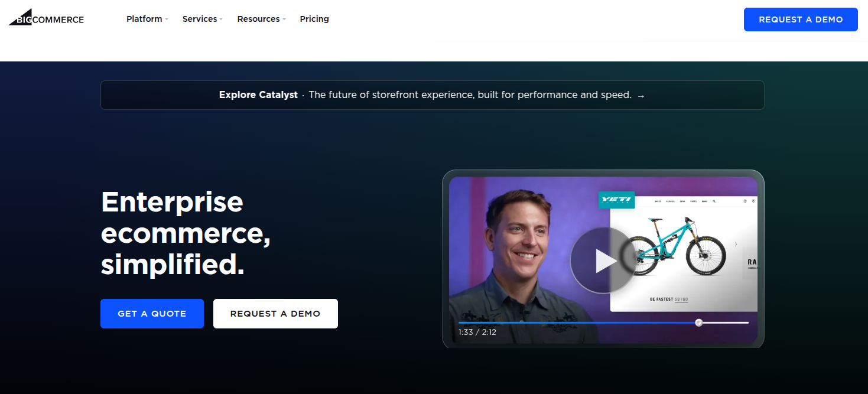
Task: Play the hero video
Action: (602, 261)
